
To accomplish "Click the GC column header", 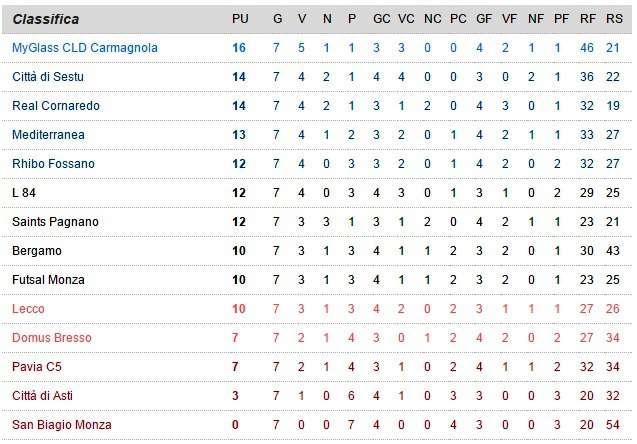I will [381, 20].
